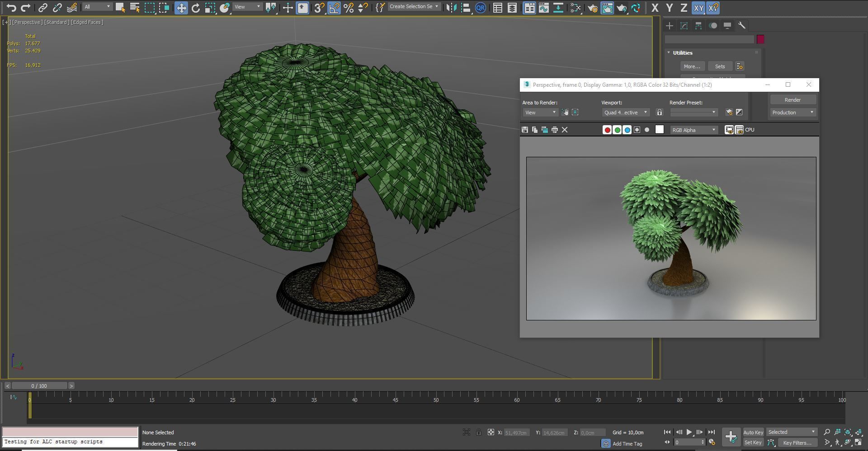Viewport: 868px width, 451px height.
Task: Toggle the 3D Snaps button
Action: [x=319, y=8]
